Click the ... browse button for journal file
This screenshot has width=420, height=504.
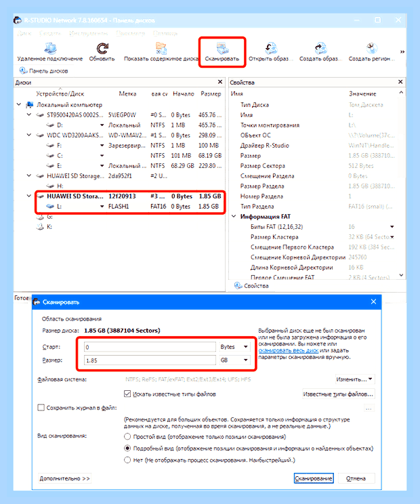369,408
